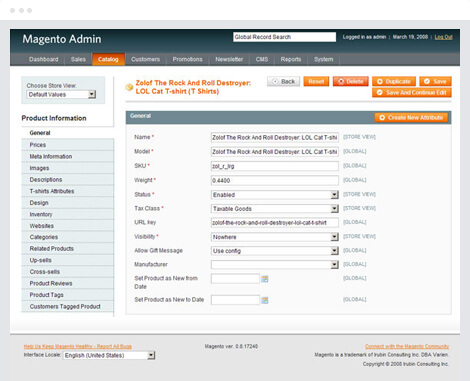
Task: Open the Newsletter menu
Action: click(x=229, y=59)
